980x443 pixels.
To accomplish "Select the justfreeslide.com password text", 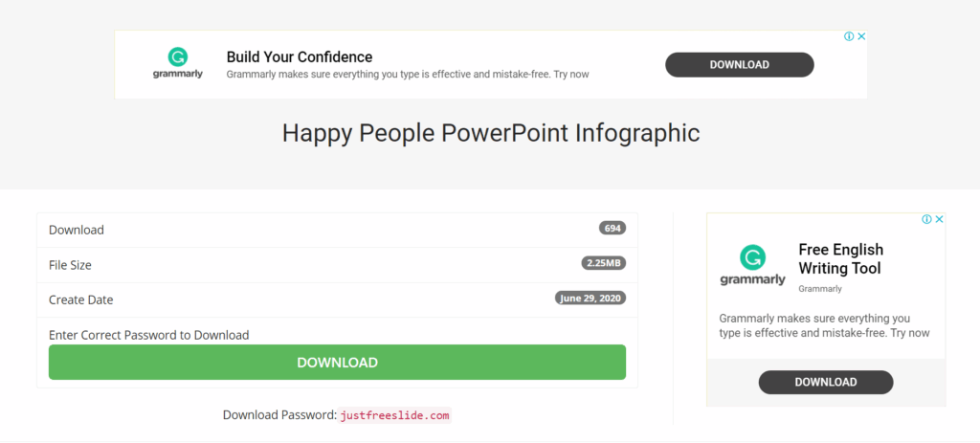I will click(394, 415).
